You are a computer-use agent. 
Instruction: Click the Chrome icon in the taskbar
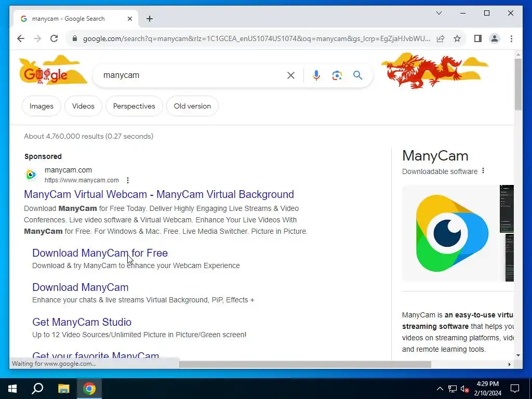coord(89,389)
